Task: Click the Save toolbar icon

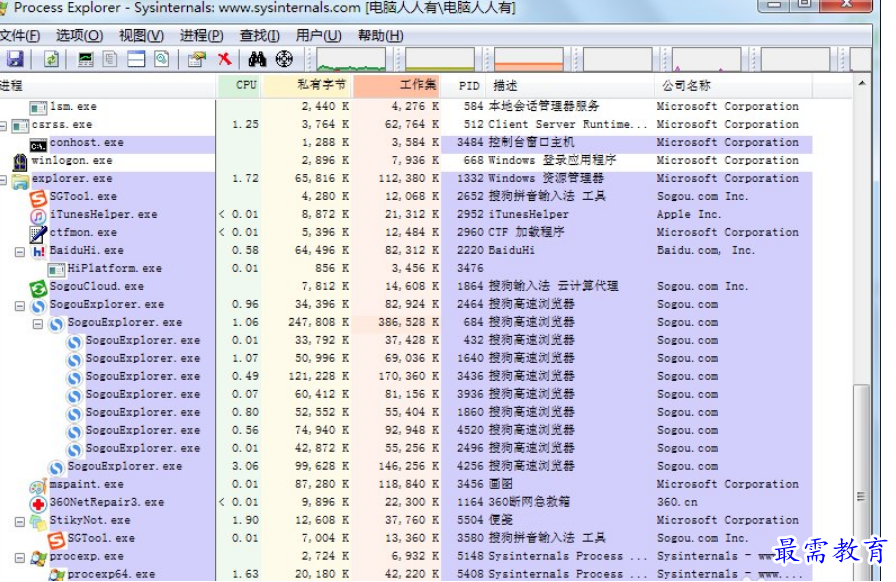Action: pos(15,60)
